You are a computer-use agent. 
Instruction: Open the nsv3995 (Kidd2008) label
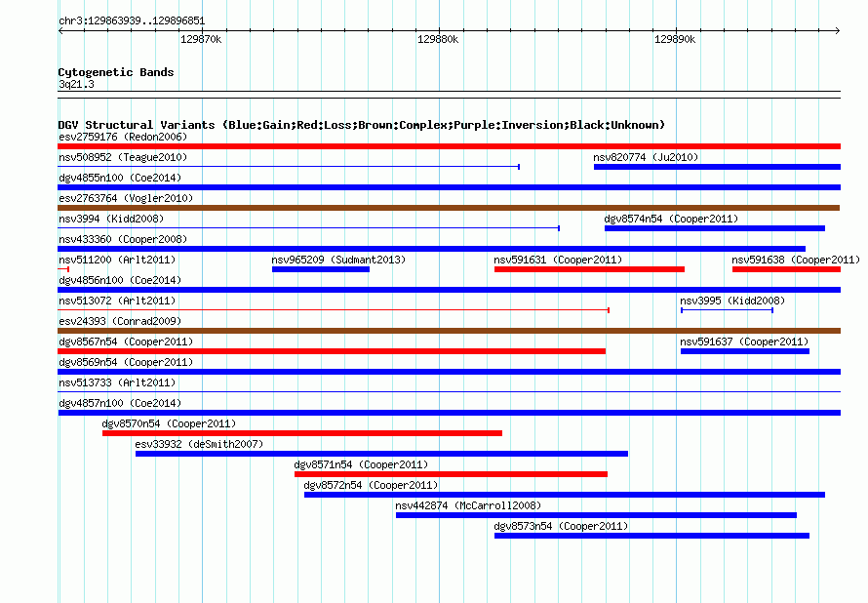732,301
